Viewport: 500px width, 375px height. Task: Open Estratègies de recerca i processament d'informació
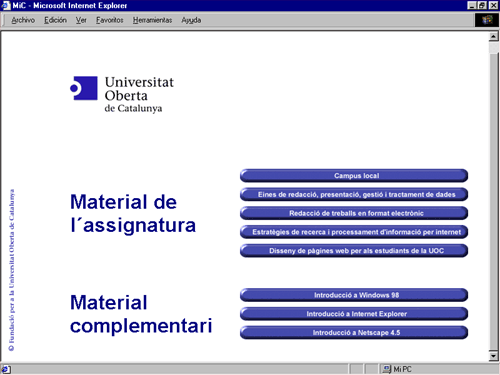point(354,232)
